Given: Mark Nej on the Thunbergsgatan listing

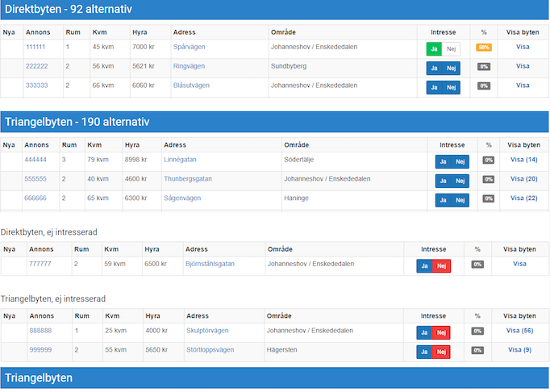Looking at the screenshot, I should (x=460, y=181).
